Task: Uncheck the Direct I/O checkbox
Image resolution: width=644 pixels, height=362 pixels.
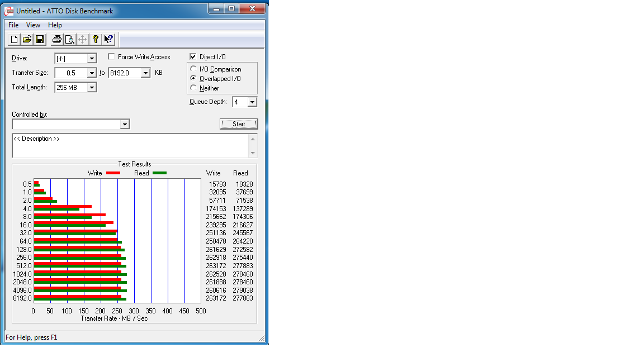Action: (x=193, y=56)
